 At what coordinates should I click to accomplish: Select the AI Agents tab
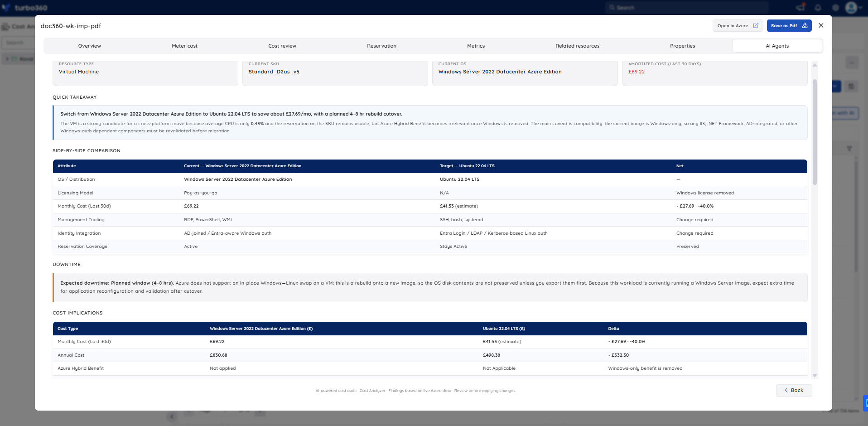pyautogui.click(x=777, y=46)
